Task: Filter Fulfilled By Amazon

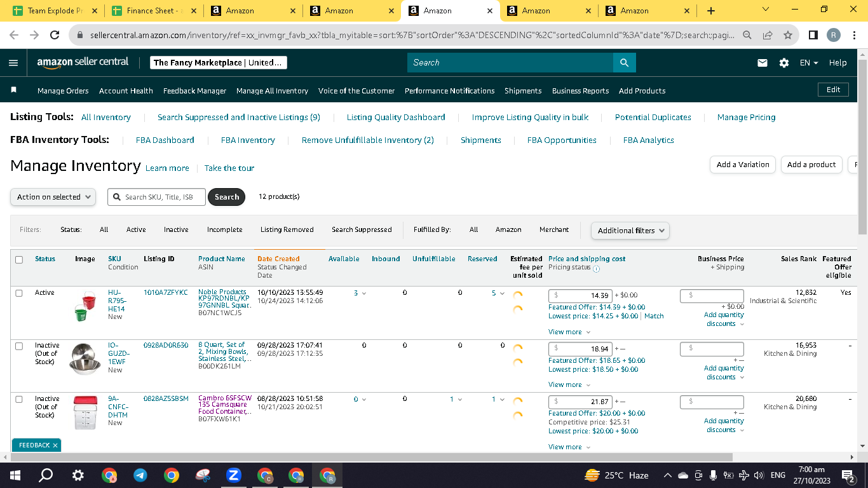Action: 508,230
